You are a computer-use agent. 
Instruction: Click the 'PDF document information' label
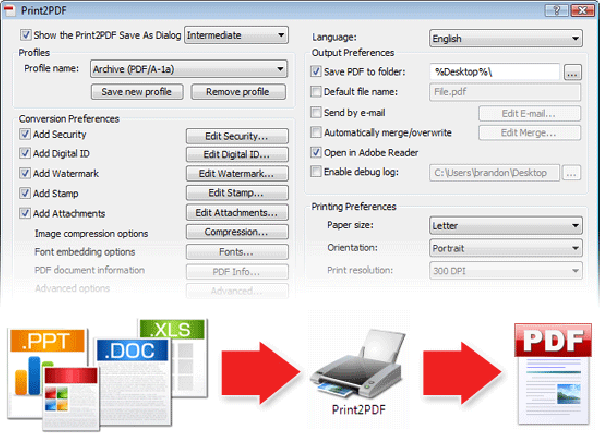point(90,270)
